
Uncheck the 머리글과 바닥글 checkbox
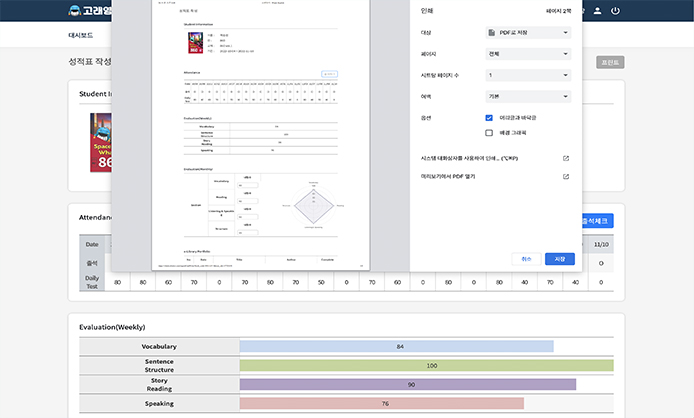(489, 117)
